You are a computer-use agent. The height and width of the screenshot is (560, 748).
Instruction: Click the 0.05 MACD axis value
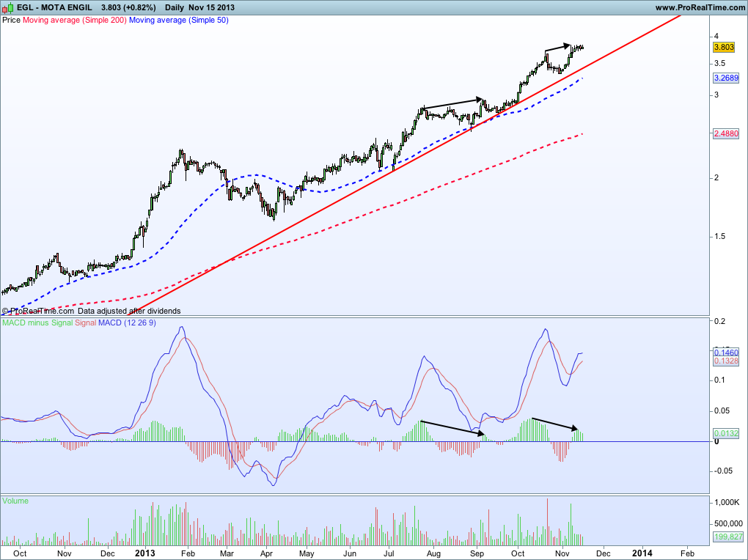pyautogui.click(x=722, y=410)
